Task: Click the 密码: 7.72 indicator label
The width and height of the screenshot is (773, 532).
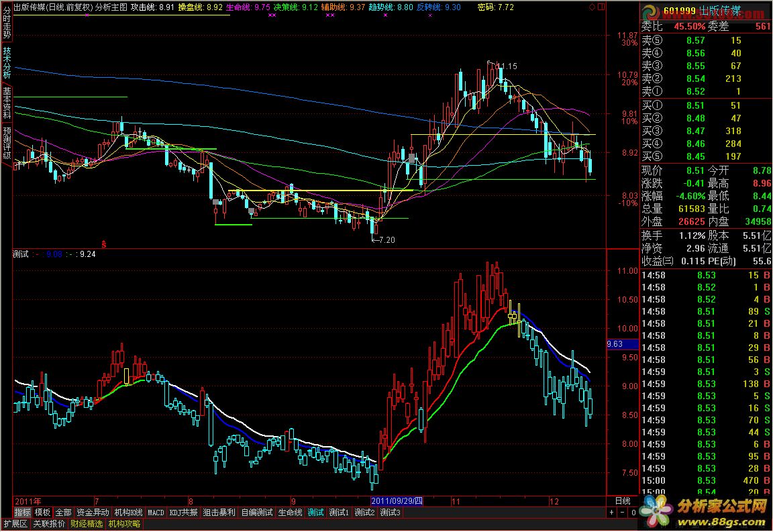Action: [496, 7]
